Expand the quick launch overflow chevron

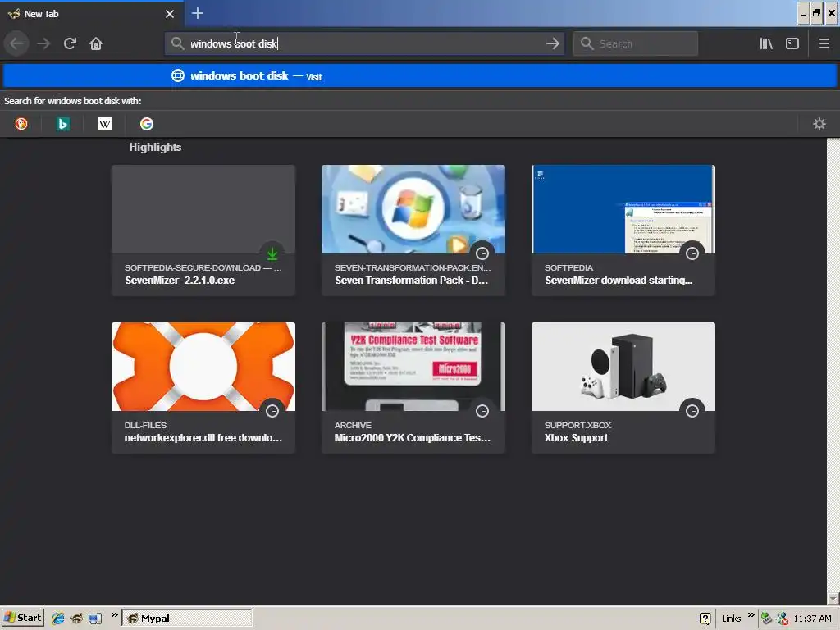point(114,615)
